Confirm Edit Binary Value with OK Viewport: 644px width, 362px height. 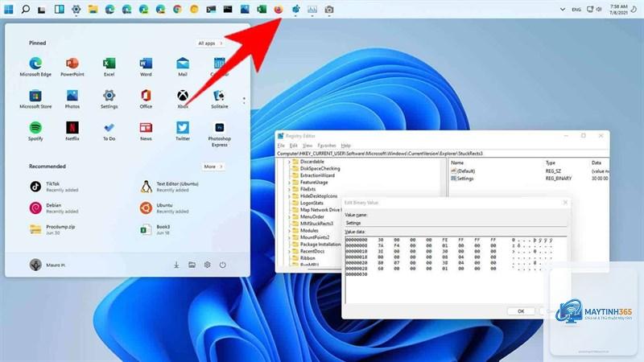point(521,311)
